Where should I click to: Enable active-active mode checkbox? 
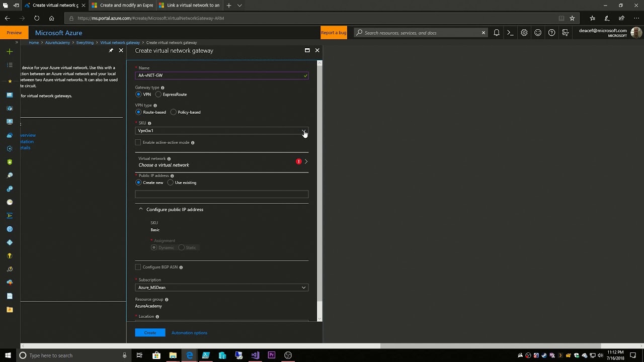[x=138, y=143]
